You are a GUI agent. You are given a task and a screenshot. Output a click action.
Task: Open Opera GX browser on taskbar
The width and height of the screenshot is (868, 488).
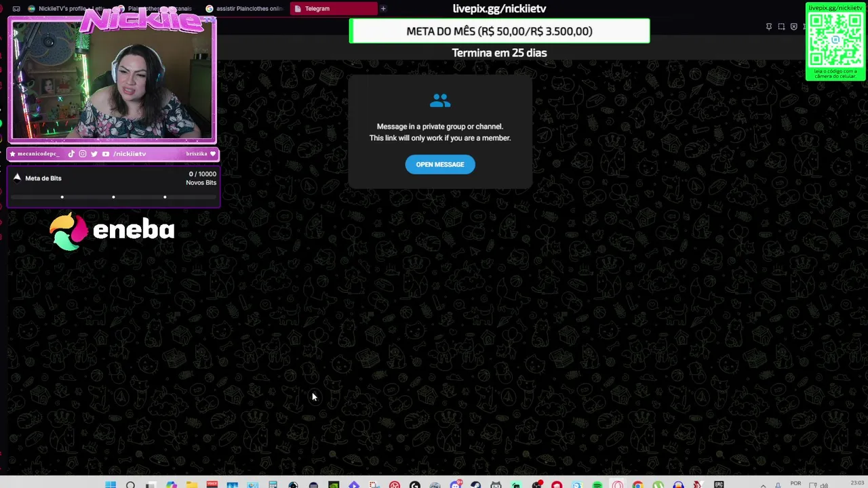coord(617,485)
